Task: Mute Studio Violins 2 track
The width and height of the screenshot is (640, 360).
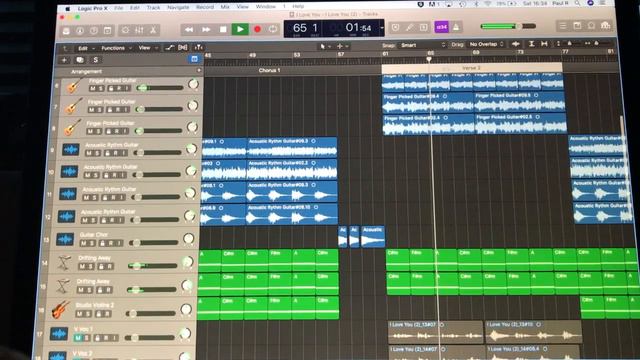Action: click(80, 314)
